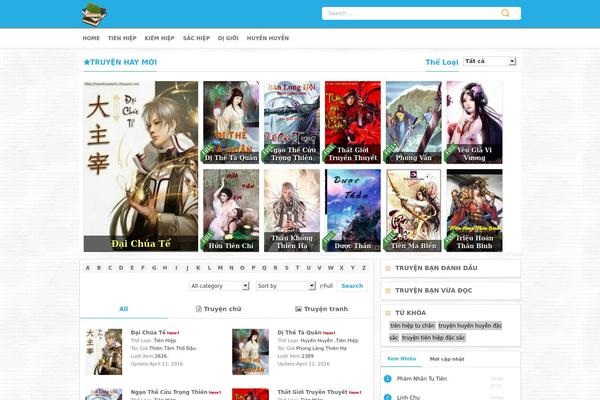Screen dimensions: 600x400
Task: Open the Thần Khống Thiên Hạ cover
Action: pos(292,211)
